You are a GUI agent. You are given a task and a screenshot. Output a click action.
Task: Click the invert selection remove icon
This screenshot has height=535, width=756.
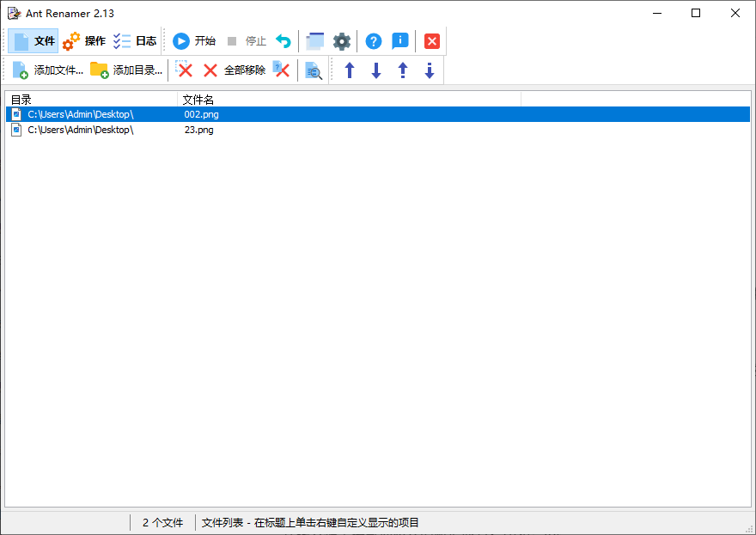[x=281, y=70]
